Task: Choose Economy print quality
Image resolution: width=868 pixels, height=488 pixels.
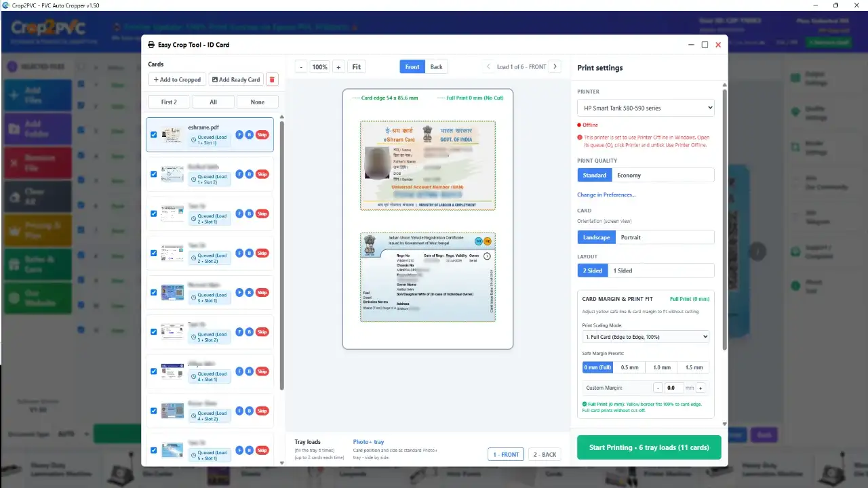Action: click(629, 176)
